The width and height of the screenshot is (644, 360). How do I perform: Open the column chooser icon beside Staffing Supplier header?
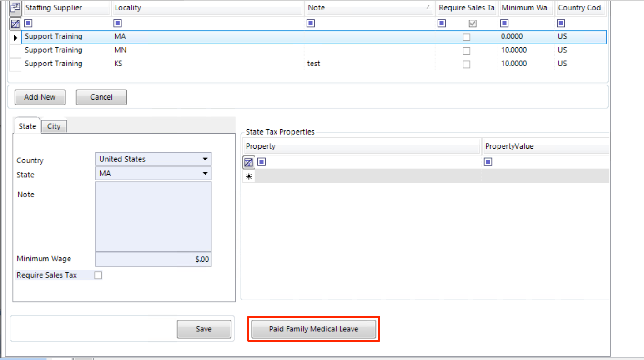point(15,8)
